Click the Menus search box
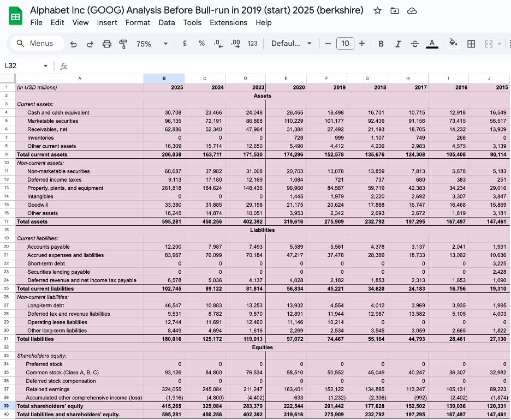The width and height of the screenshot is (511, 420). 38,43
